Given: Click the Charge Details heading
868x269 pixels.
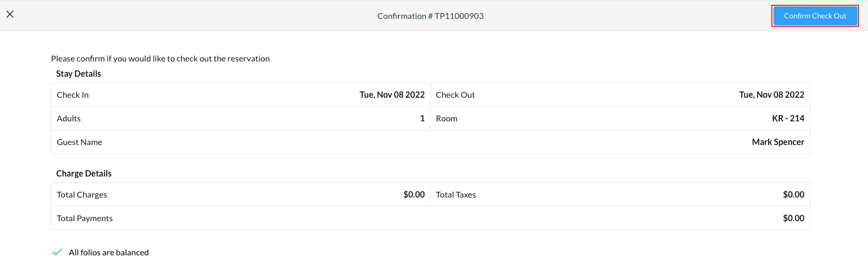Looking at the screenshot, I should (x=84, y=173).
